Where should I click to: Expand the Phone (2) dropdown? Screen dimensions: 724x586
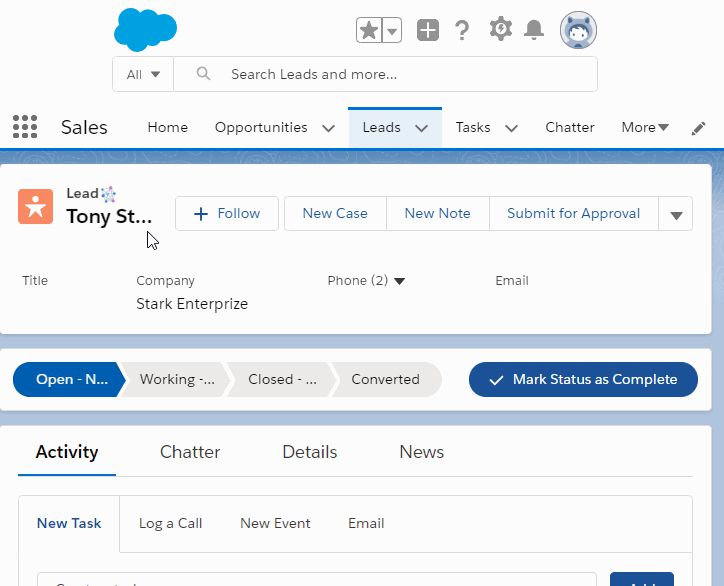(x=399, y=281)
